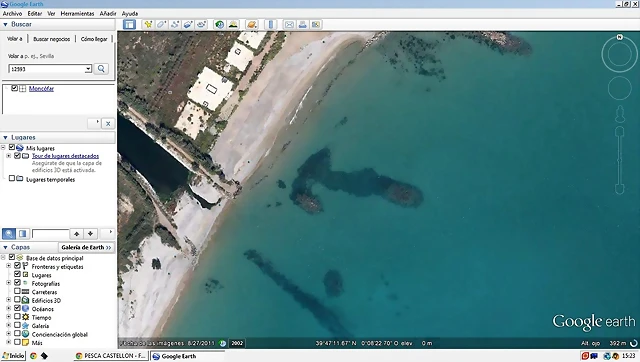640x362 pixels.
Task: Clear search results with the X button
Action: pyautogui.click(x=108, y=124)
